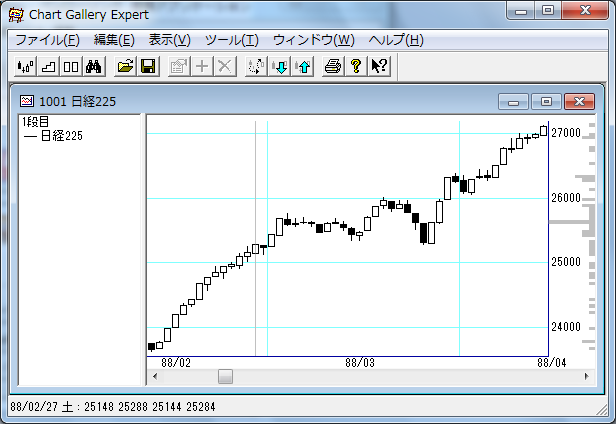The width and height of the screenshot is (616, 424).
Task: Click the two-rectangles toolbar icon
Action: [71, 66]
